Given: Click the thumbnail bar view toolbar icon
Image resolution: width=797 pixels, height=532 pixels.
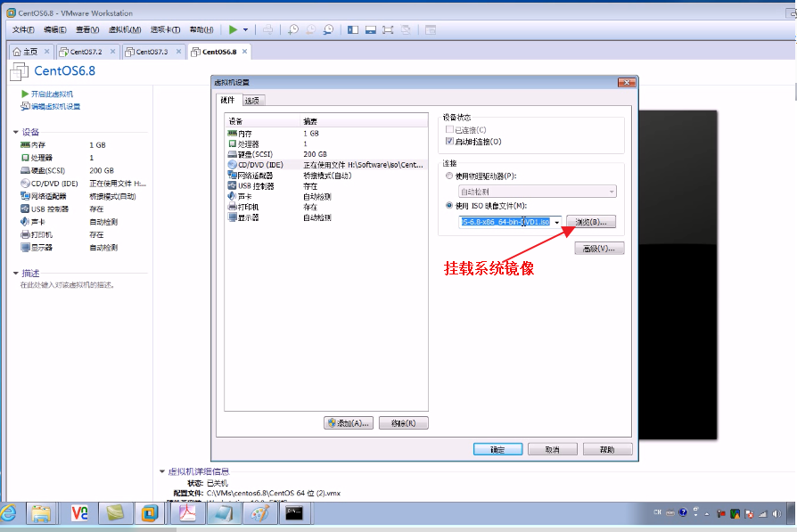Looking at the screenshot, I should pos(371,30).
